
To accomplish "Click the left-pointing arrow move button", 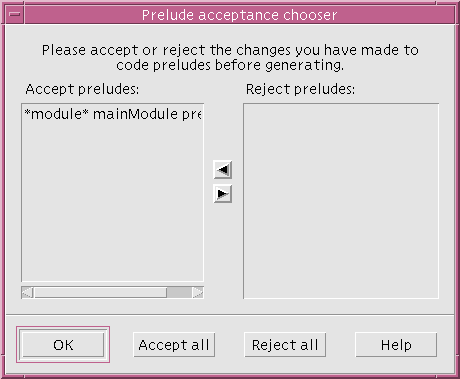I will click(223, 170).
